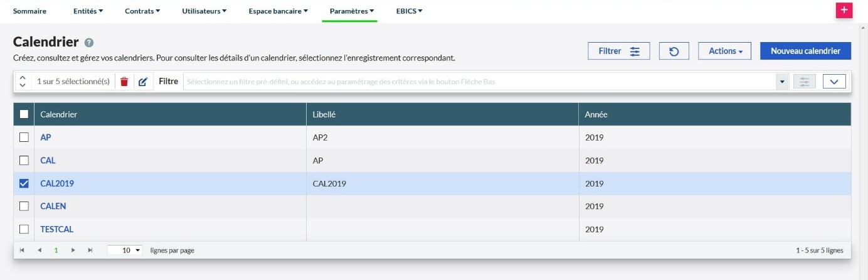
Task: Open the Espace bancaire menu
Action: click(x=278, y=11)
